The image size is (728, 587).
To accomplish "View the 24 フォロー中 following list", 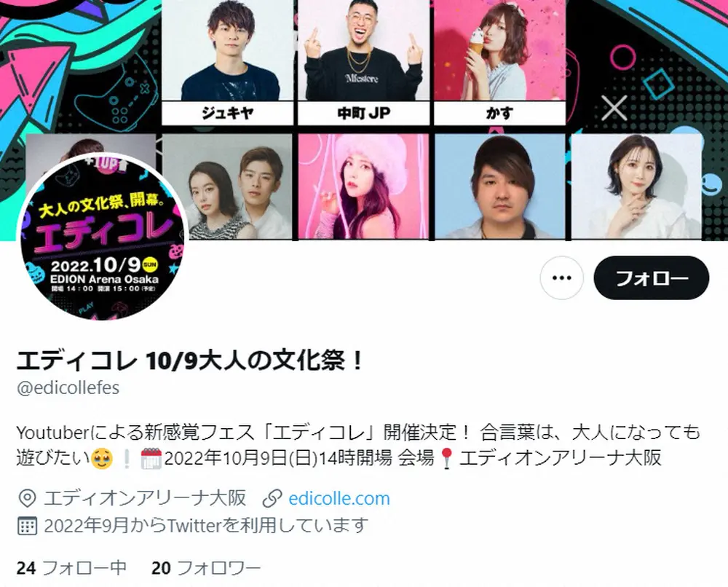I will click(x=71, y=568).
